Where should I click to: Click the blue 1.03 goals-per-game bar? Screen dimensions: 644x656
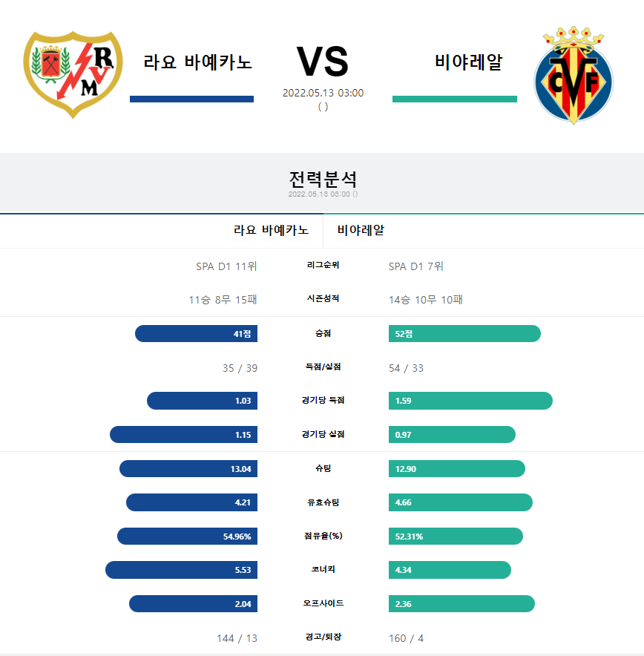(202, 401)
